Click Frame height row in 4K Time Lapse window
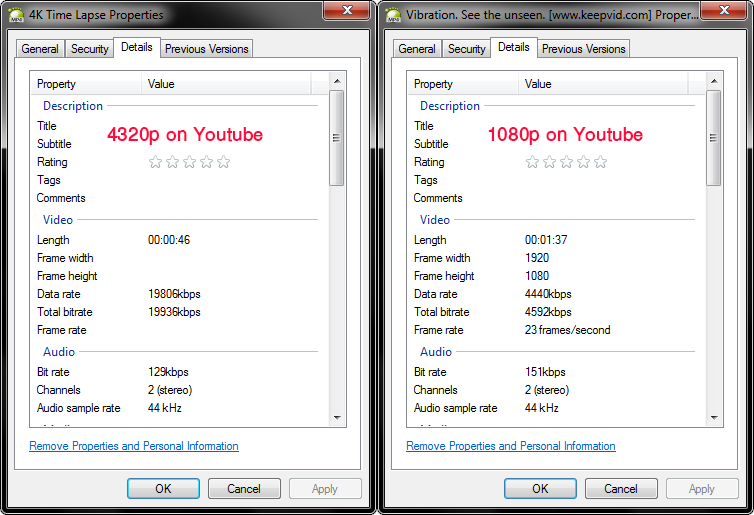 pyautogui.click(x=179, y=276)
